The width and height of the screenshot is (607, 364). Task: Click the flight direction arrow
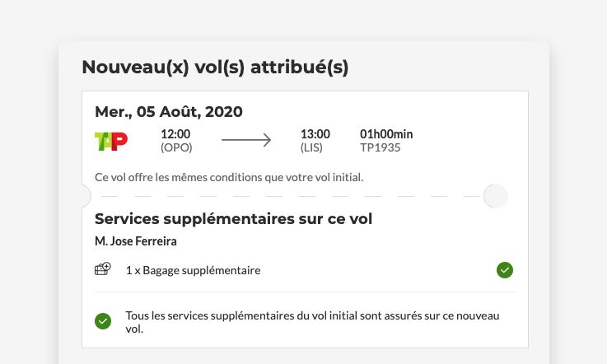(x=246, y=141)
